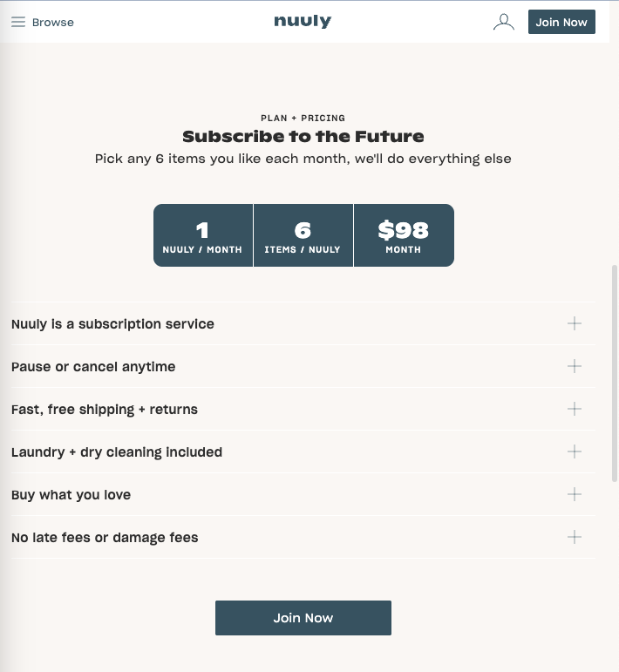
Task: Open the user account profile icon
Action: [504, 22]
